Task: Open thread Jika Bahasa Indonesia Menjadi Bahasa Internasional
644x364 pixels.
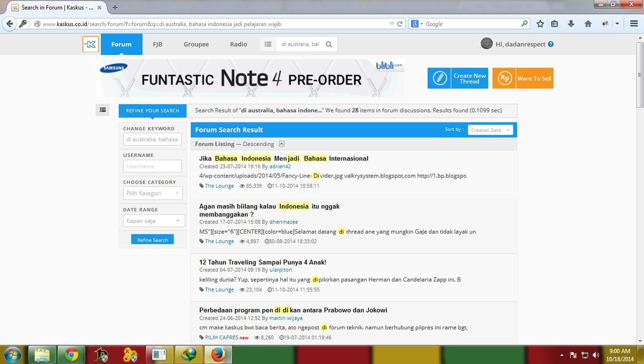Action: tap(284, 159)
